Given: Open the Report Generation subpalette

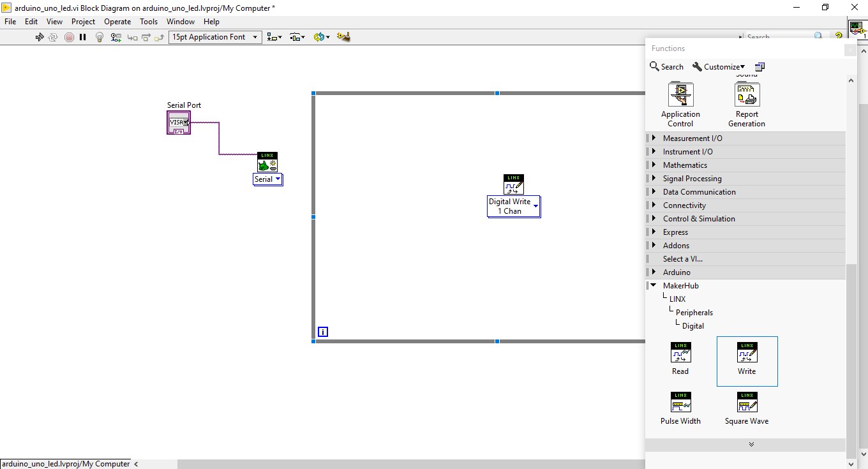Looking at the screenshot, I should point(747,105).
